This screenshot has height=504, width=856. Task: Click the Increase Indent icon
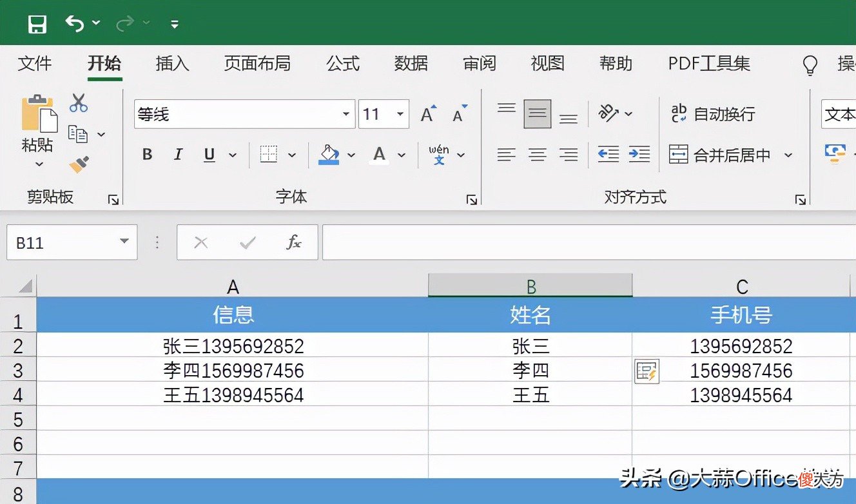639,155
